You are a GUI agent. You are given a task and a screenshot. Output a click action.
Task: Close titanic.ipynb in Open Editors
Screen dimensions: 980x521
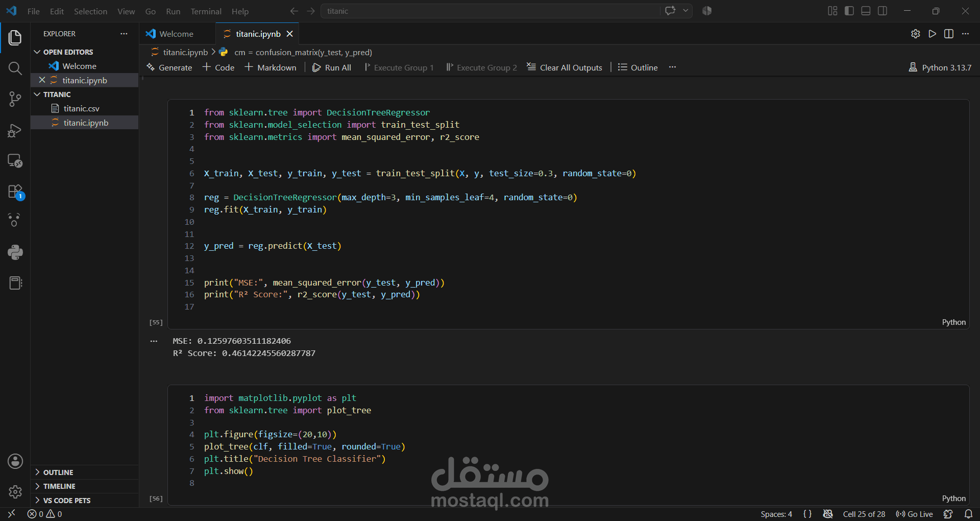coord(42,80)
